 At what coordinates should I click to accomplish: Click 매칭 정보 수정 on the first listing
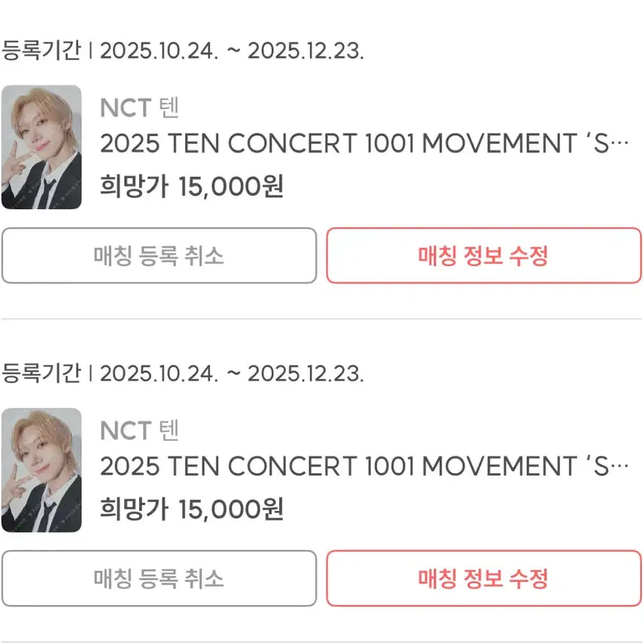click(483, 256)
